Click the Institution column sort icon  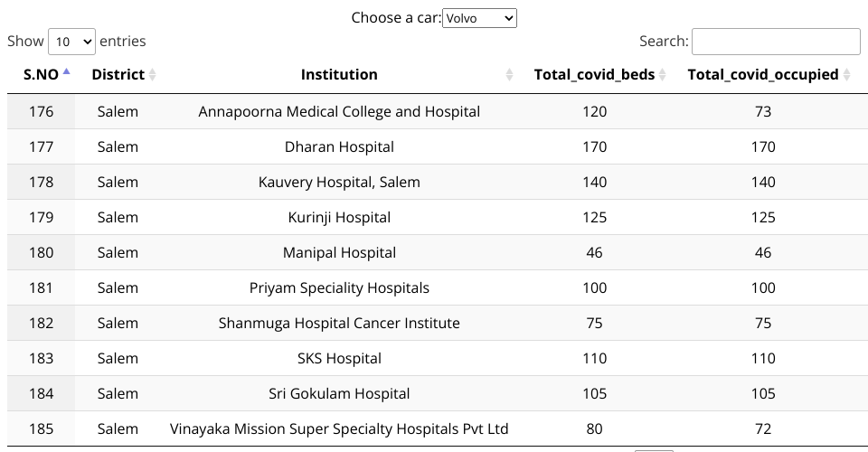pos(509,75)
